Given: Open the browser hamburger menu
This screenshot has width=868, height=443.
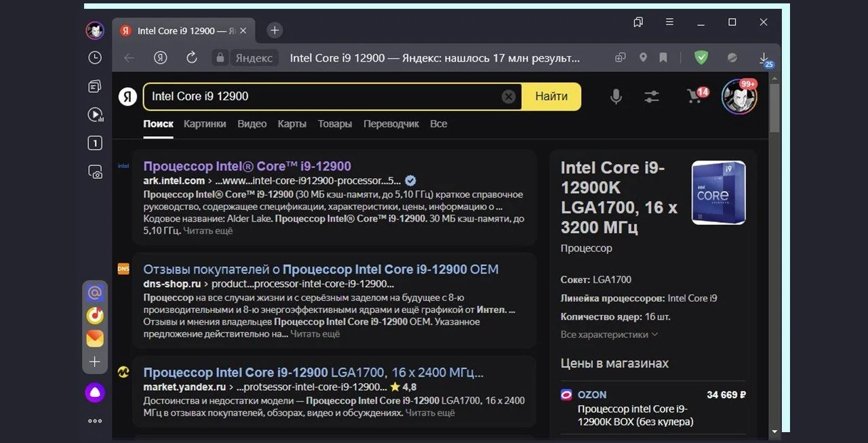Looking at the screenshot, I should point(669,22).
